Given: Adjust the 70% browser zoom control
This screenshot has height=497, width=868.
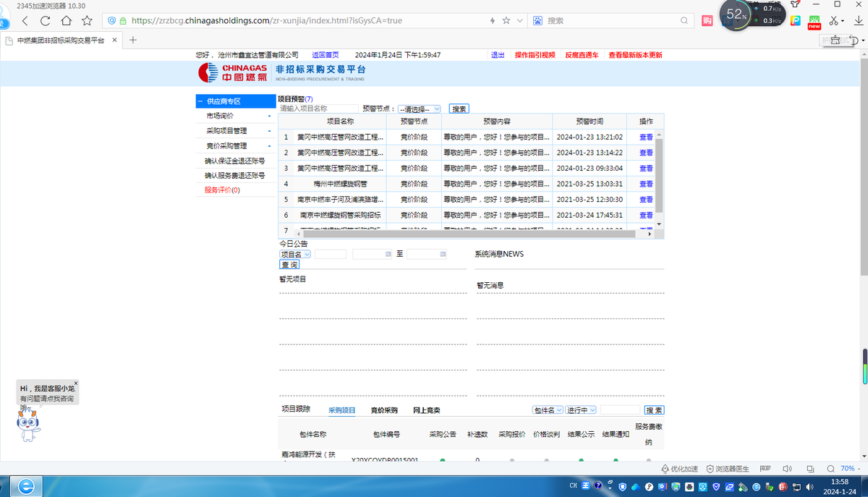Looking at the screenshot, I should 846,468.
